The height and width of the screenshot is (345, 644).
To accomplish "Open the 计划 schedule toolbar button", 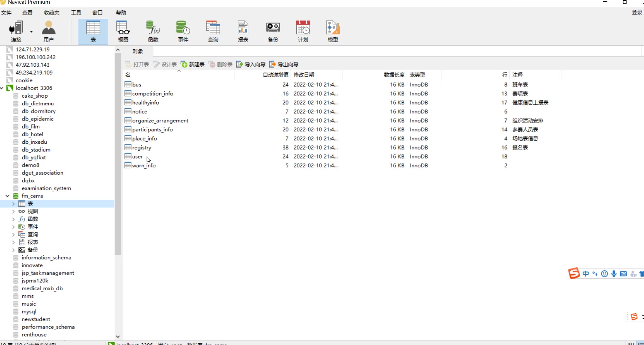I will point(303,31).
